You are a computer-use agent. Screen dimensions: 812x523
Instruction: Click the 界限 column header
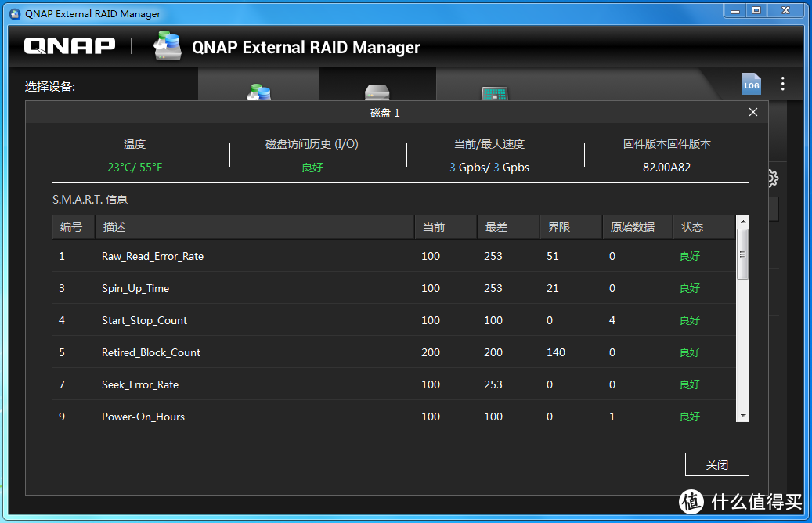(x=571, y=227)
